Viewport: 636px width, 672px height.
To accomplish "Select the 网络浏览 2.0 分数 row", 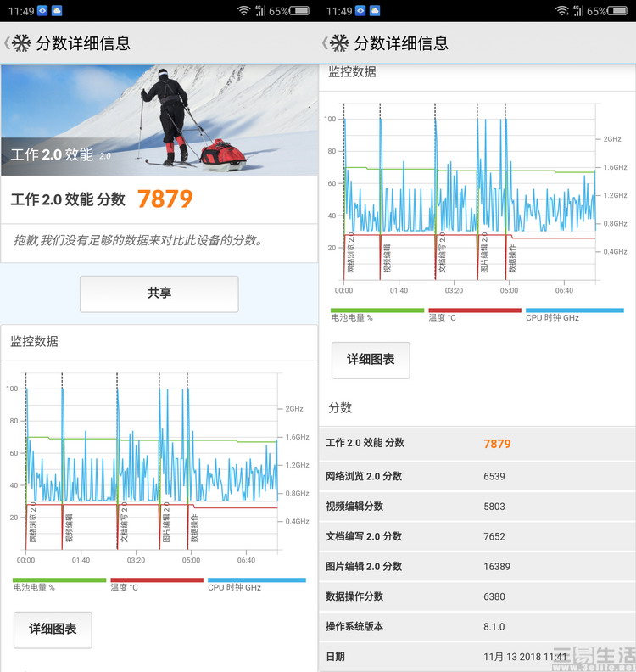I will tap(477, 476).
